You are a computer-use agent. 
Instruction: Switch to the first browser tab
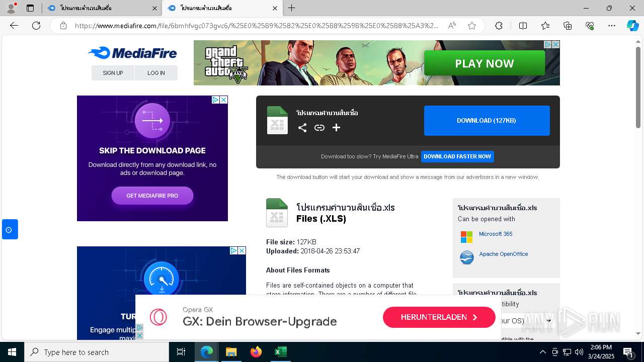click(101, 8)
